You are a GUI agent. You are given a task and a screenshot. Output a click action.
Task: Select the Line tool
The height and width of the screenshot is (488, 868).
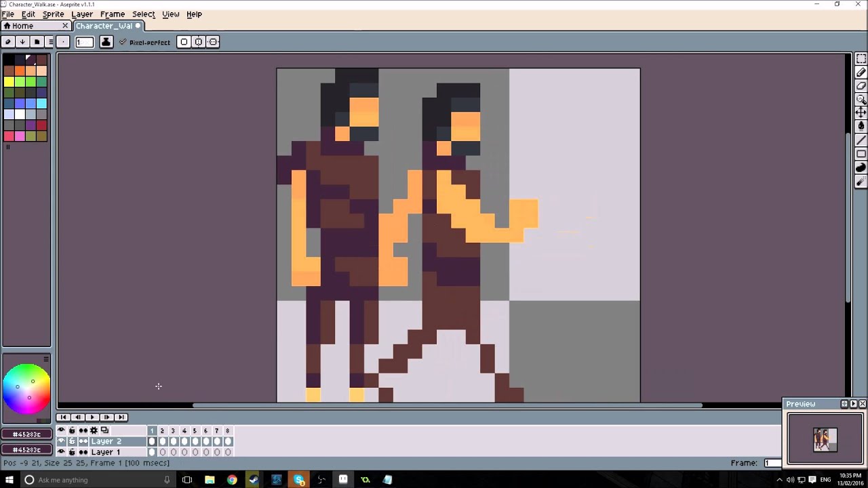861,140
